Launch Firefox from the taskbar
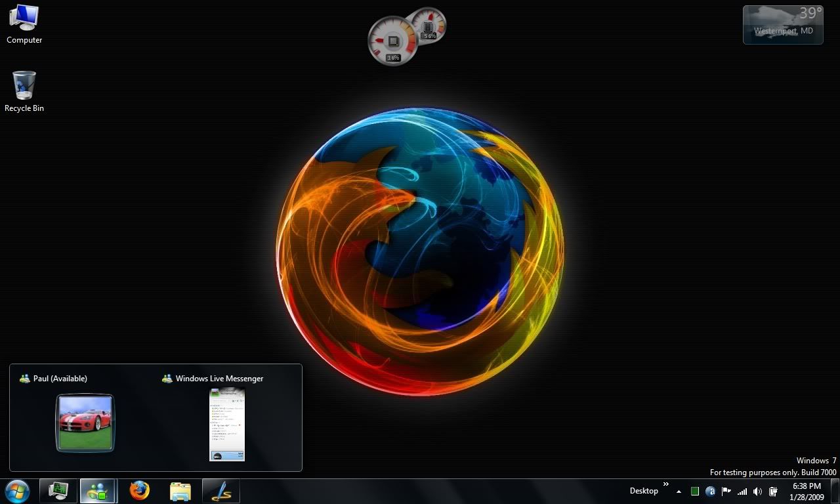Viewport: 840px width, 504px height. [139, 491]
